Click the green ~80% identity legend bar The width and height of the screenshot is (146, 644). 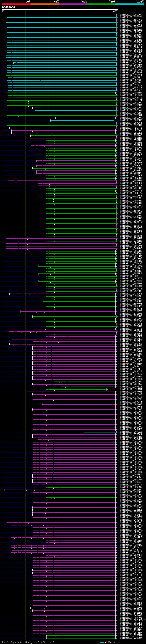[101, 4]
